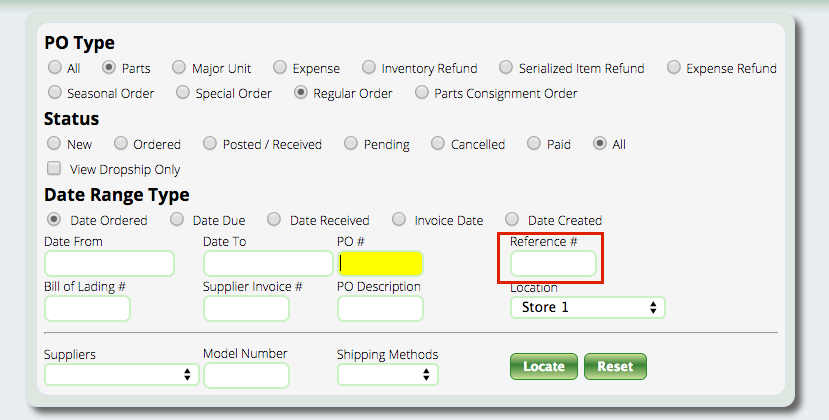This screenshot has height=420, width=829.
Task: Select Parts Consignment Order option
Action: (x=422, y=93)
